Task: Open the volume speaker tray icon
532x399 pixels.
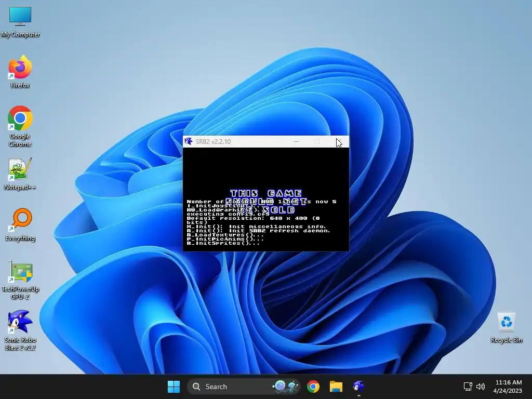Action: [481, 387]
